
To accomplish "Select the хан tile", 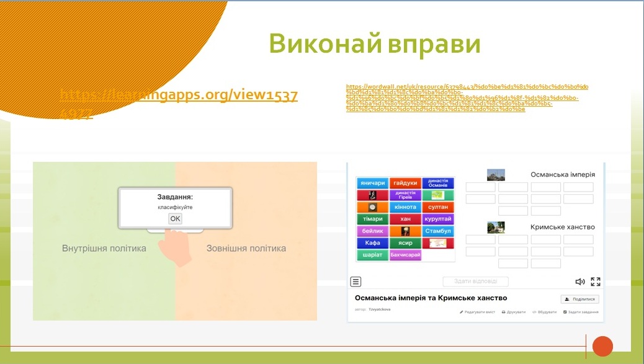I will point(405,219).
